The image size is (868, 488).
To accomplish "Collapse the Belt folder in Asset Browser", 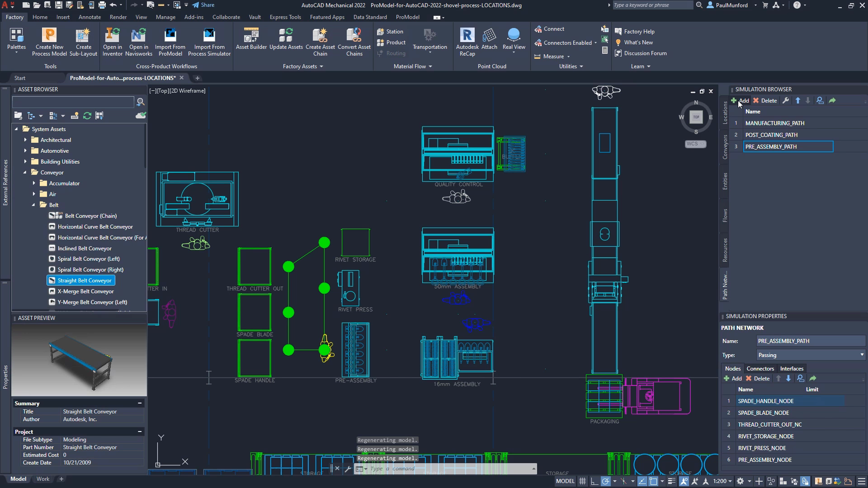I will [x=33, y=205].
